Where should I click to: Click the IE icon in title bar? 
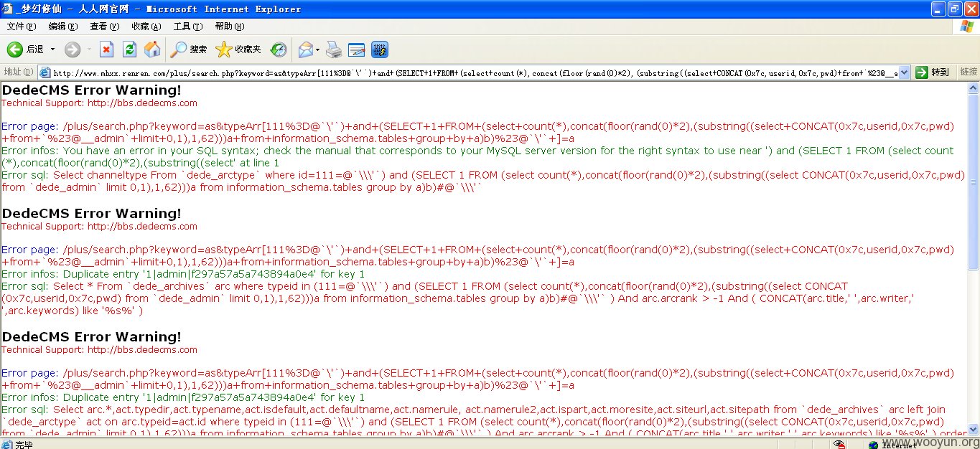coord(9,9)
